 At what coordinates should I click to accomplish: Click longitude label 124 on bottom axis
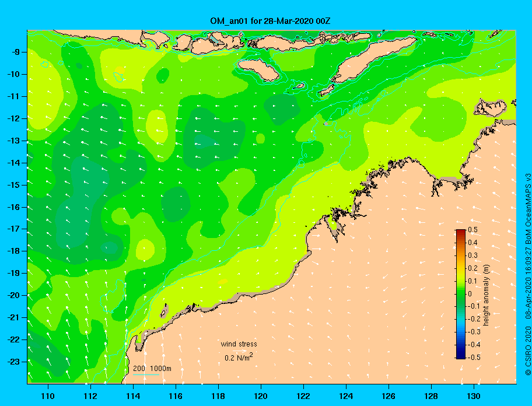point(346,396)
